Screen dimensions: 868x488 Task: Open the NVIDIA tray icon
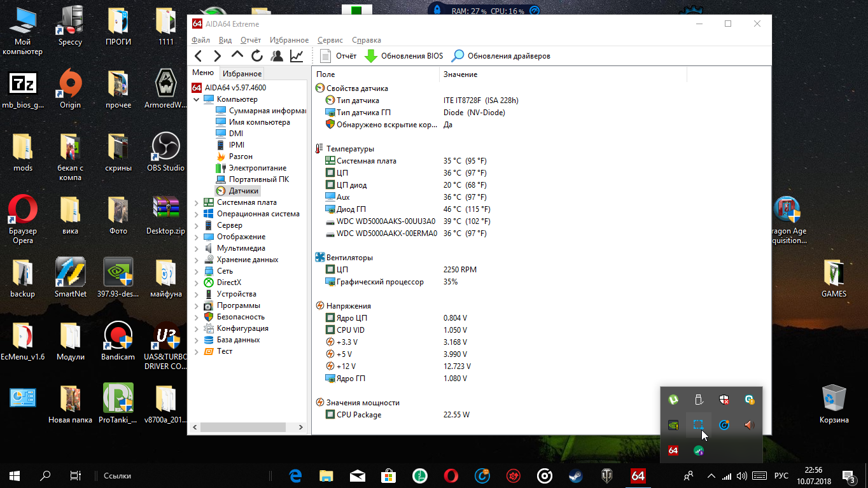coord(673,425)
